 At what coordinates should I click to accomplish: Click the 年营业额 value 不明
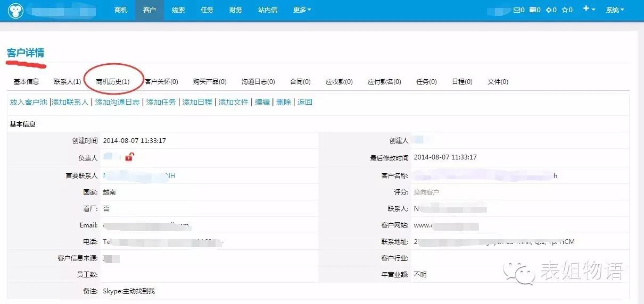pyautogui.click(x=420, y=274)
